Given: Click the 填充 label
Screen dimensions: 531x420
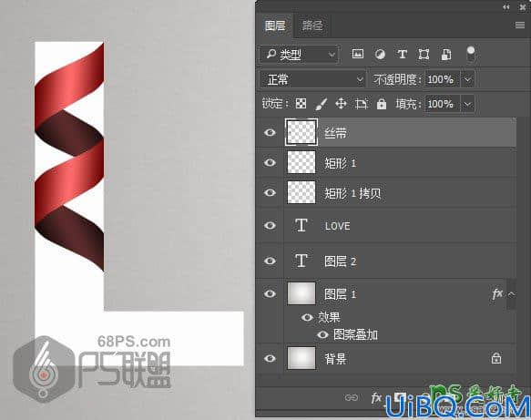Looking at the screenshot, I should 408,104.
